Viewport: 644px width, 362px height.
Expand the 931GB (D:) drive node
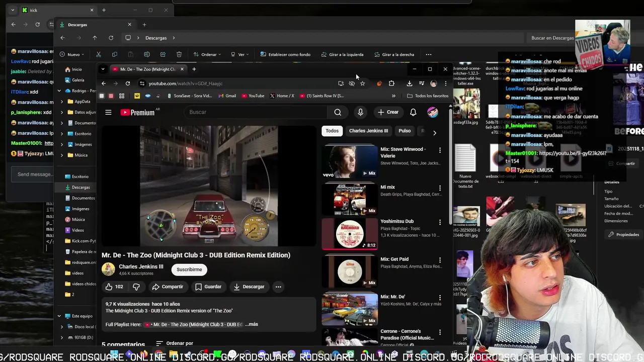[62, 337]
